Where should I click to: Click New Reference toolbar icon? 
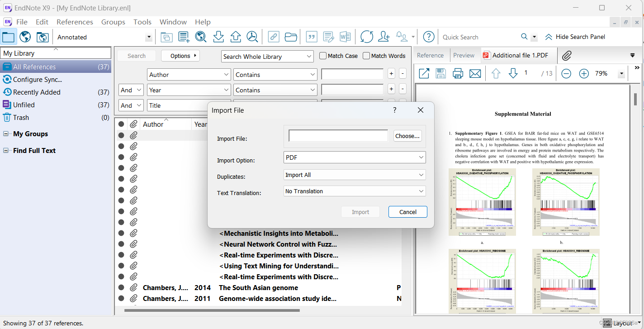[184, 37]
